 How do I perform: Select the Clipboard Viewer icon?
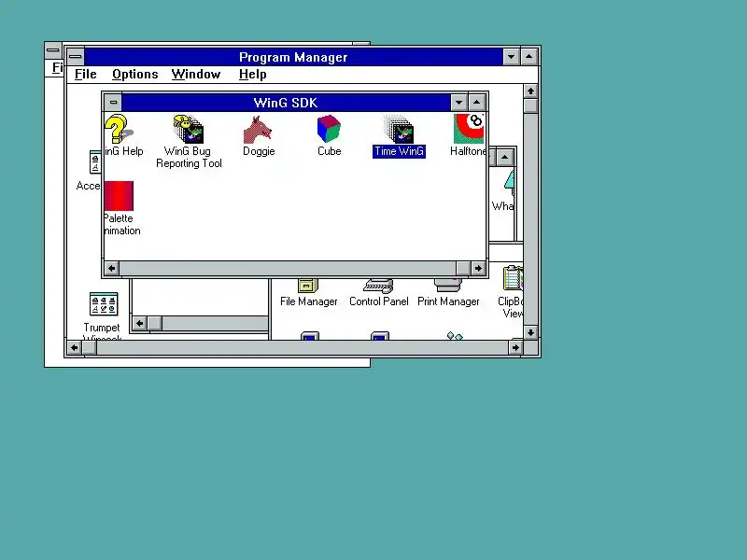click(513, 278)
